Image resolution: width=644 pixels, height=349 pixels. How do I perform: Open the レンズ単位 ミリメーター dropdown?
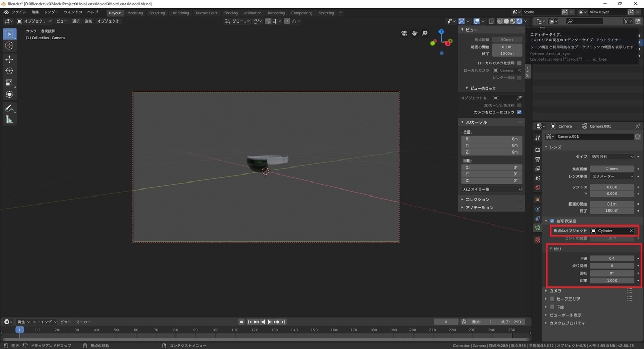tap(612, 176)
